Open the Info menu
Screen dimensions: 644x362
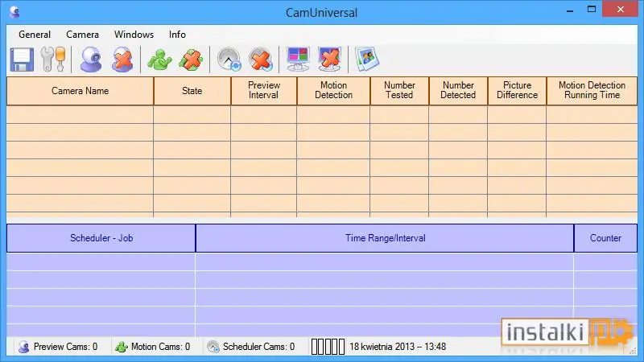[x=177, y=35]
